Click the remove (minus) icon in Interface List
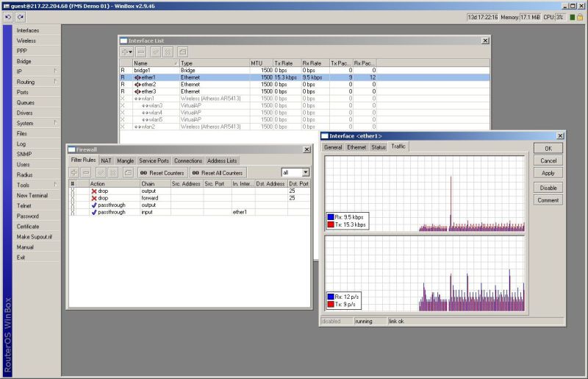Viewport: 588px width, 379px height. pos(141,52)
